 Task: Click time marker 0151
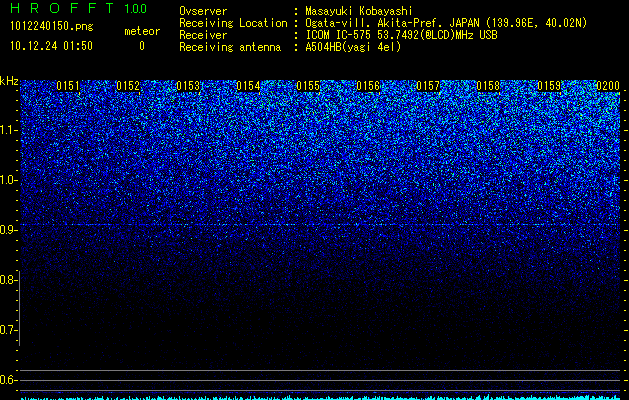click(x=68, y=86)
